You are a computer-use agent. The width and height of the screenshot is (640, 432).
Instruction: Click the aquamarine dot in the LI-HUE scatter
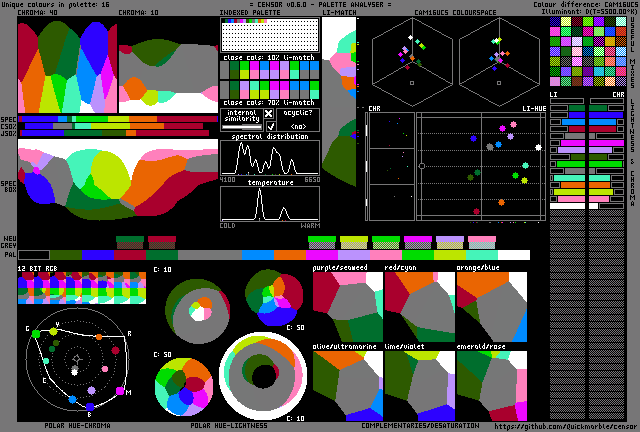pos(525,165)
